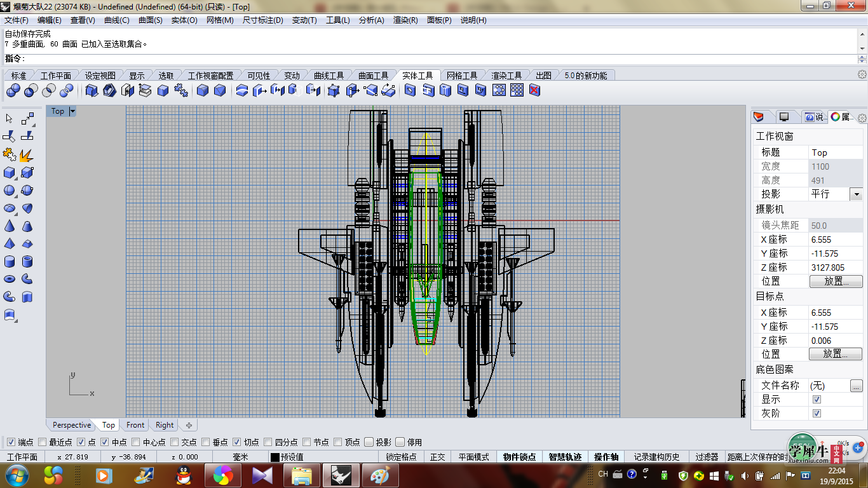Select the Boolean difference tool

tap(31, 91)
